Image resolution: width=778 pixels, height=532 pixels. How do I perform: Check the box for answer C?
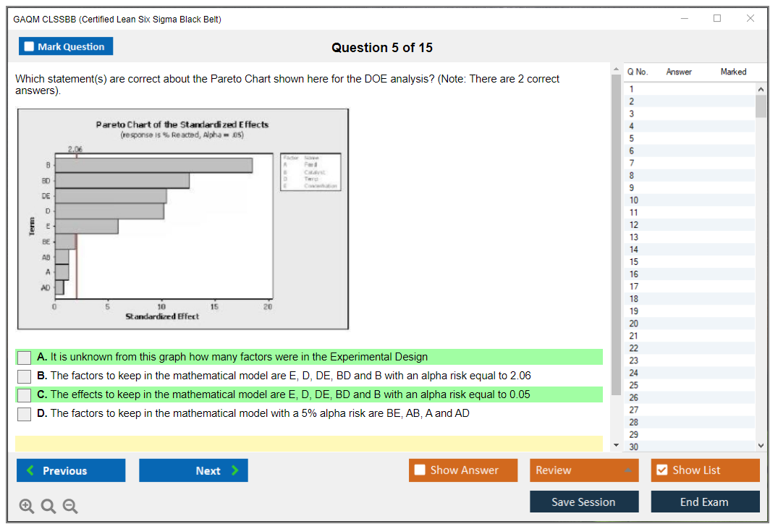[25, 395]
